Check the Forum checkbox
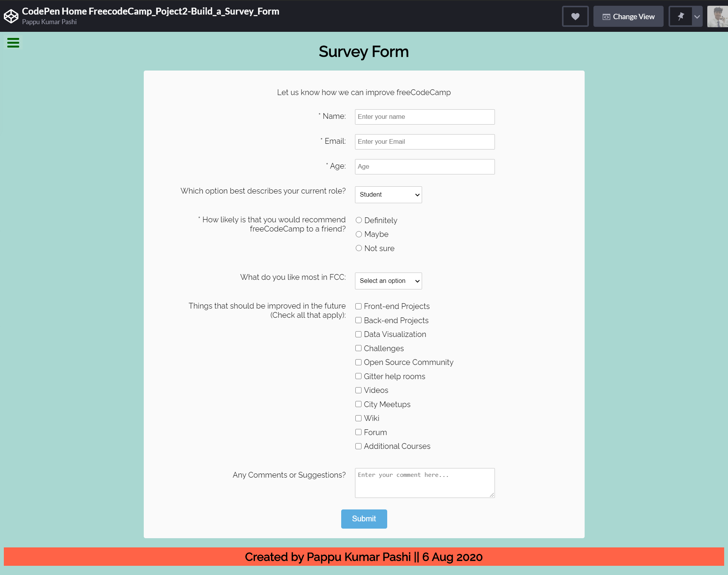Screen dimensions: 728x575 pyautogui.click(x=358, y=432)
